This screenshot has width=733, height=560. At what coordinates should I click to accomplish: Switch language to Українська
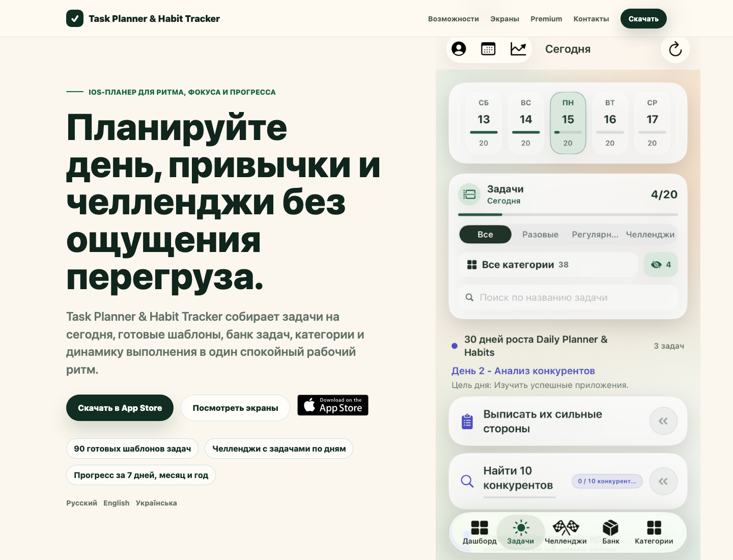tap(156, 503)
